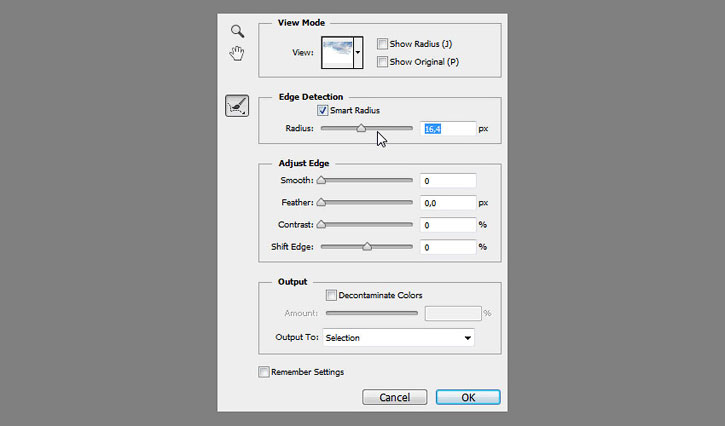This screenshot has width=725, height=426.
Task: Click the Shift Edge percentage input field
Action: [x=448, y=247]
